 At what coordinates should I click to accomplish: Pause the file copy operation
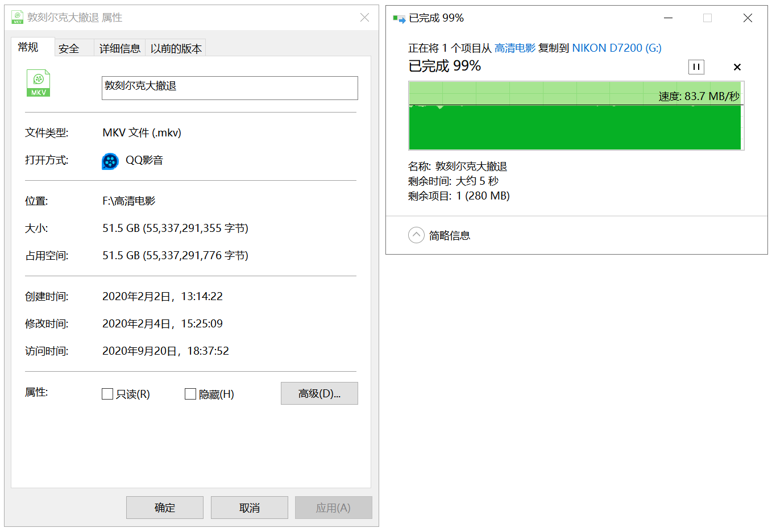coord(696,67)
